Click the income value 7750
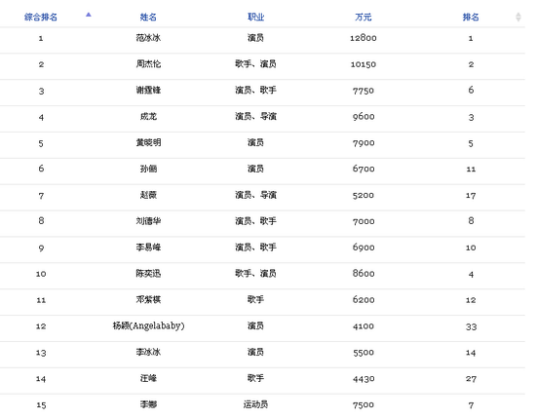Screen dimensions: 536x419 click(x=363, y=91)
